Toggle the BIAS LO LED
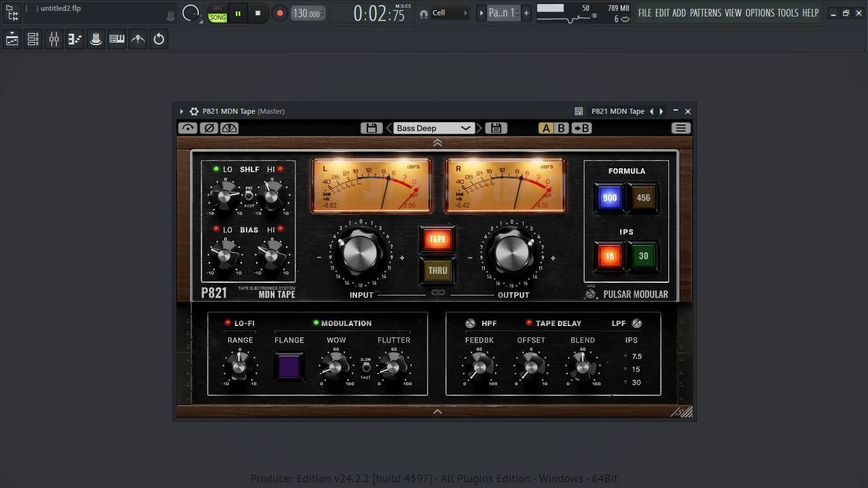The height and width of the screenshot is (488, 868). [216, 229]
